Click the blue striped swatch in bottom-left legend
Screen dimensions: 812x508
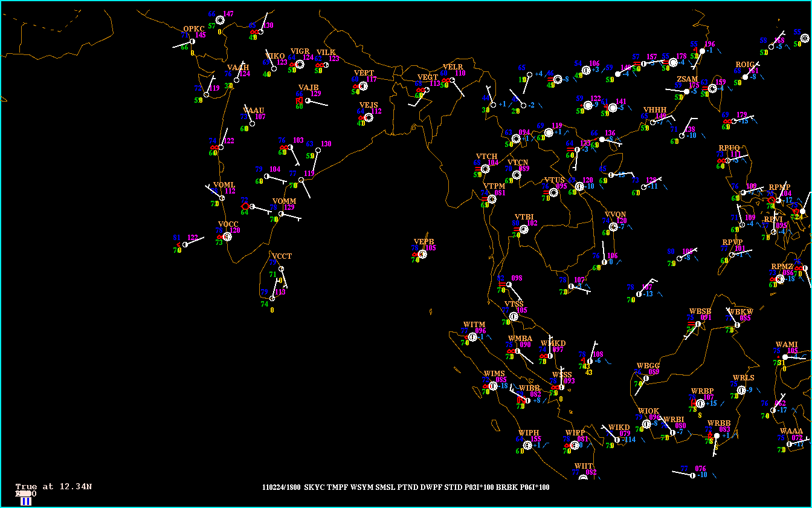(x=26, y=501)
